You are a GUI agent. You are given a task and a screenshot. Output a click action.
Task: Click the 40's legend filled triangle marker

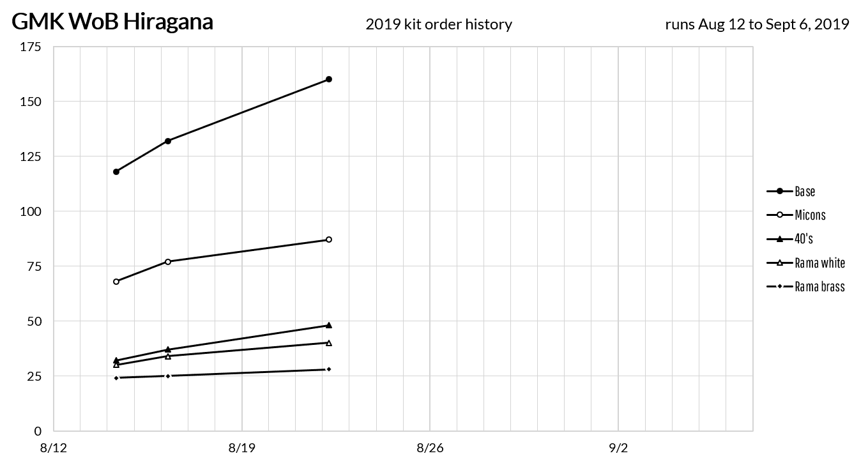(780, 238)
